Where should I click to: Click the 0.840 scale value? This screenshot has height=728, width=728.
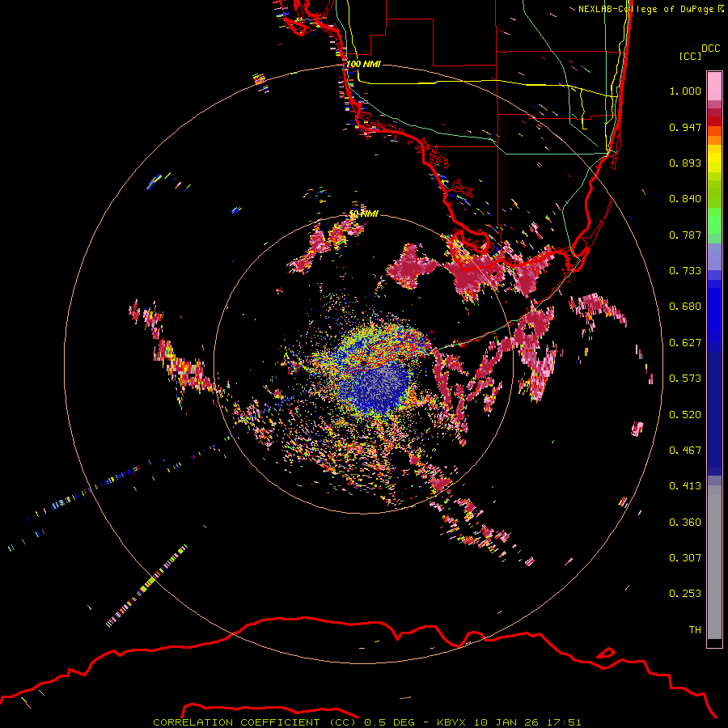coord(685,199)
